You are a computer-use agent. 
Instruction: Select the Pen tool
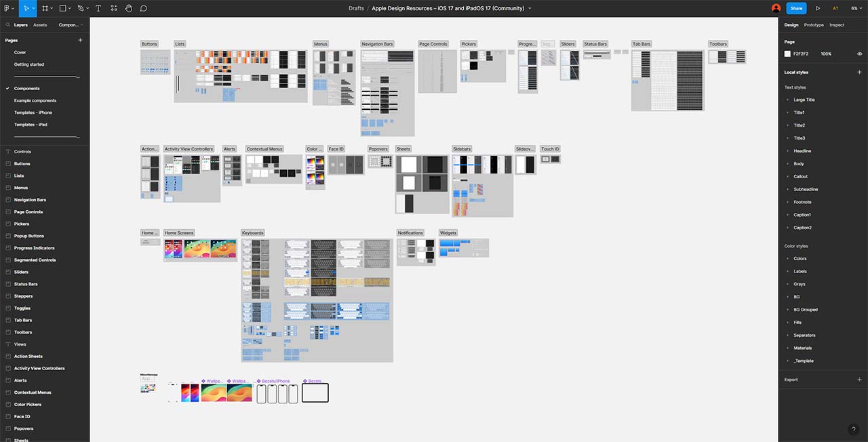[81, 8]
